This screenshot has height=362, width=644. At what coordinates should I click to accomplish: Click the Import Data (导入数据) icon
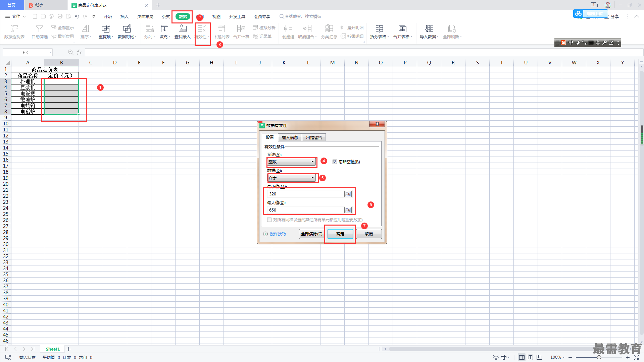[x=429, y=29]
